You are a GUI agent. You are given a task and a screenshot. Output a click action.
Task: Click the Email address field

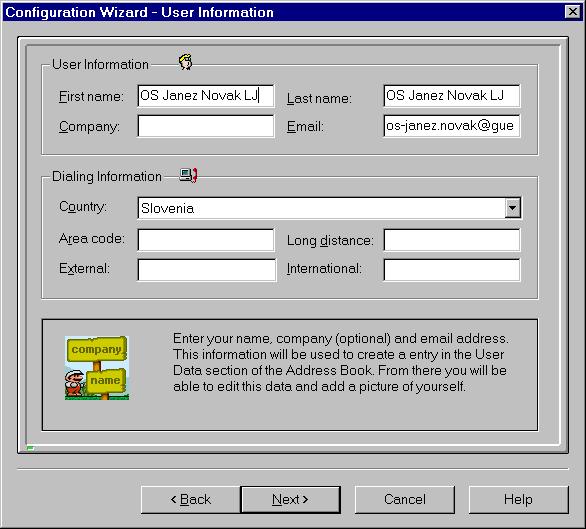point(451,126)
